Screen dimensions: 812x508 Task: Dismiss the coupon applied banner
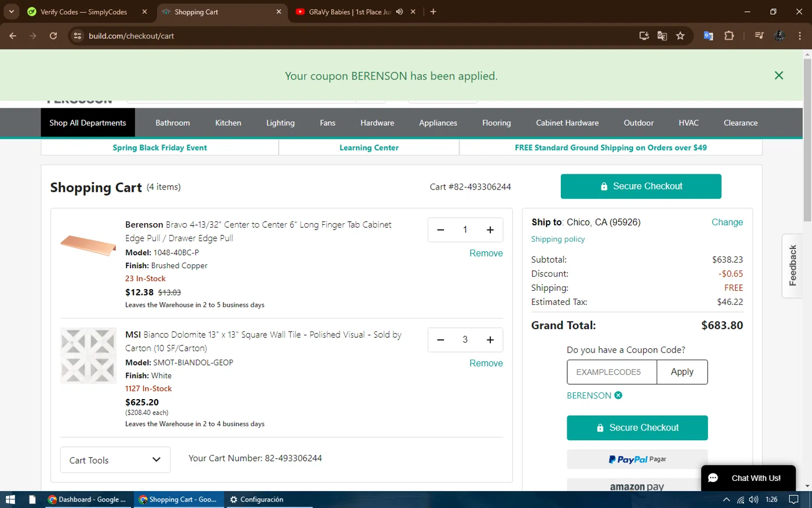pyautogui.click(x=779, y=76)
